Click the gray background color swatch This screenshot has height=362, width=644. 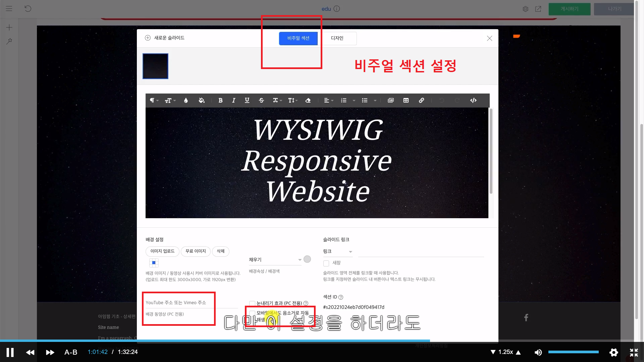(307, 259)
